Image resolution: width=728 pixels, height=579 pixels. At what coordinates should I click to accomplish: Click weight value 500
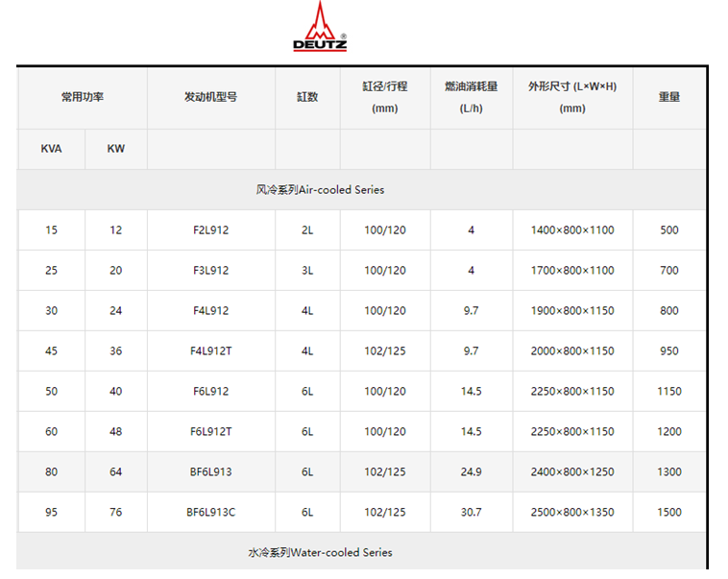click(x=669, y=230)
